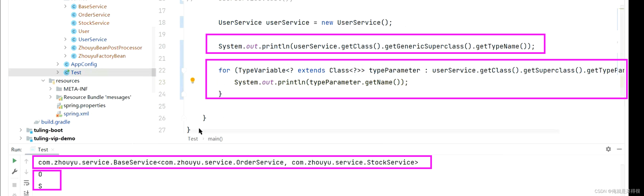The image size is (644, 196).
Task: Open run configuration wrench settings
Action: coord(15,172)
